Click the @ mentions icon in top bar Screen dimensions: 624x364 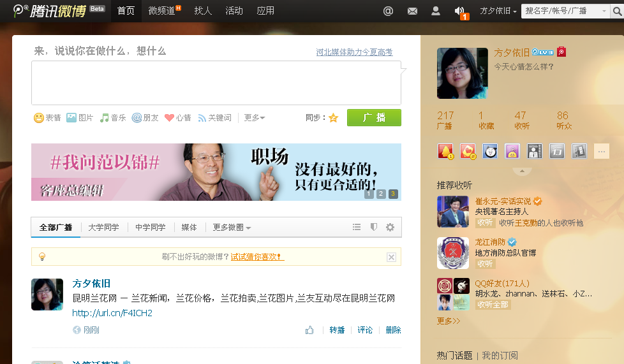388,11
